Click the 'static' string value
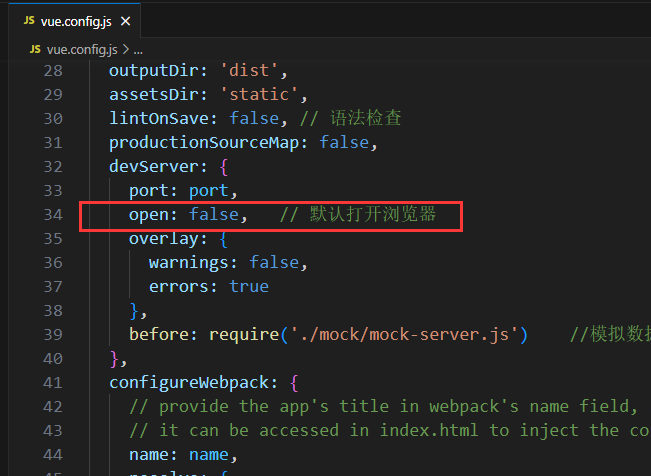 [259, 95]
